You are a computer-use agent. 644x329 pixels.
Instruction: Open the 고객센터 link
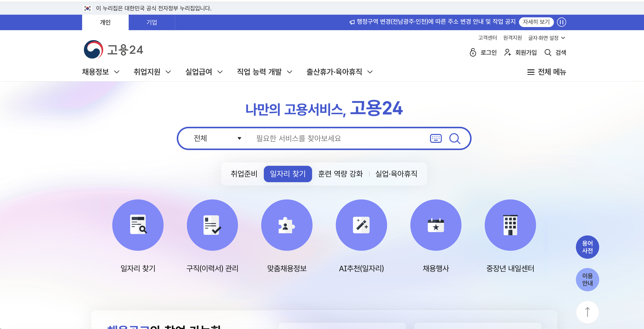[x=488, y=38]
